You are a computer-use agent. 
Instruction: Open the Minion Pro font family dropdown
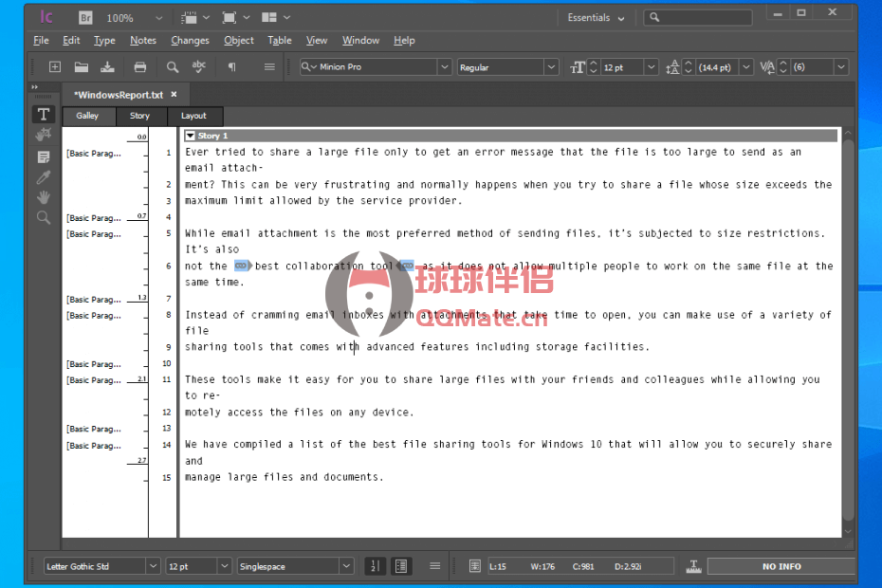[444, 67]
